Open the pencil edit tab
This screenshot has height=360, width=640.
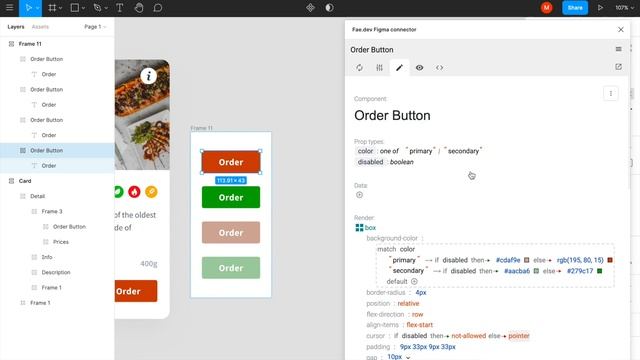point(399,68)
